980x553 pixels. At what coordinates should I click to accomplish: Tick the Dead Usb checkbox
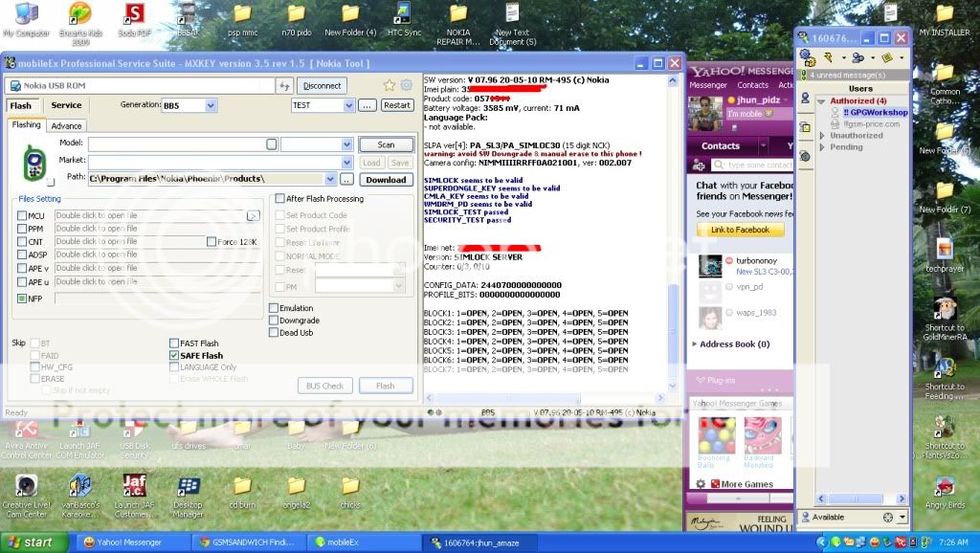tap(273, 333)
